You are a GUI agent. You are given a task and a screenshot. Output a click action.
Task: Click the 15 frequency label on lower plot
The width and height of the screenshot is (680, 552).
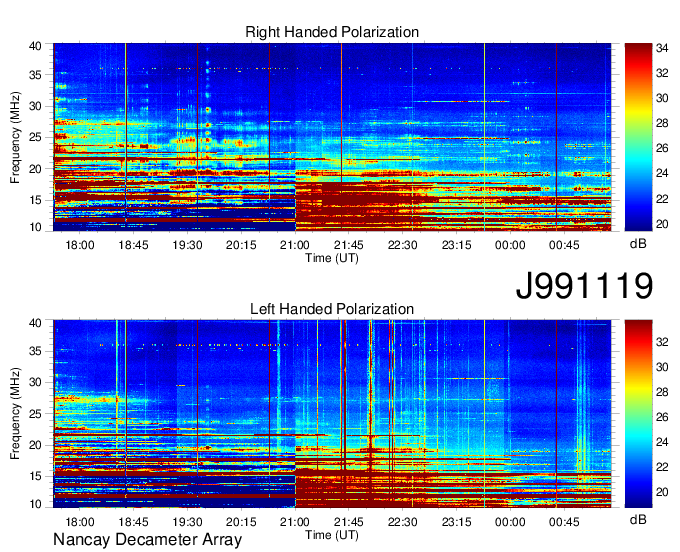pyautogui.click(x=35, y=477)
